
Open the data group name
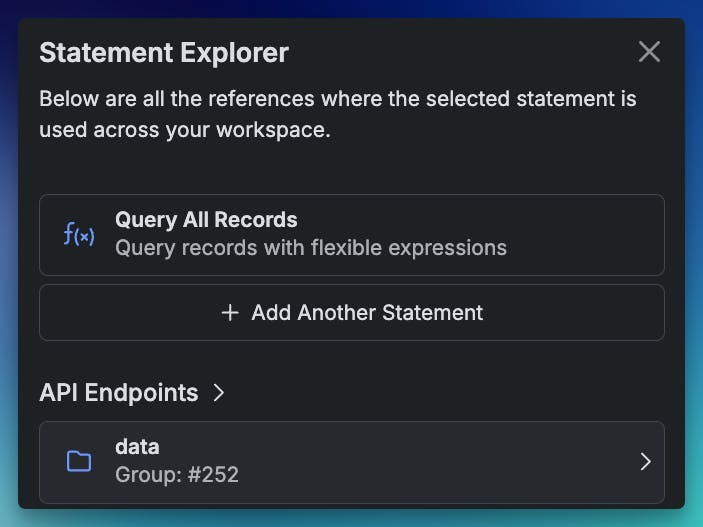coord(137,447)
